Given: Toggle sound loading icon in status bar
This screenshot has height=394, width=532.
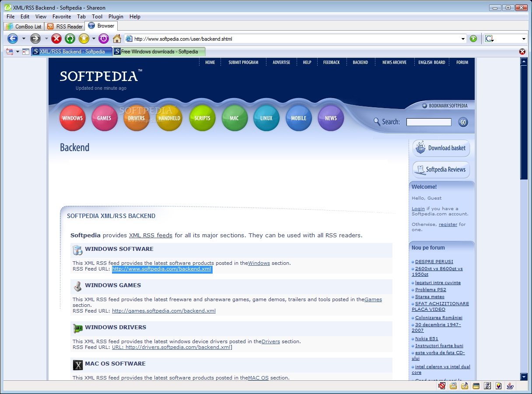Looking at the screenshot, I should (465, 386).
